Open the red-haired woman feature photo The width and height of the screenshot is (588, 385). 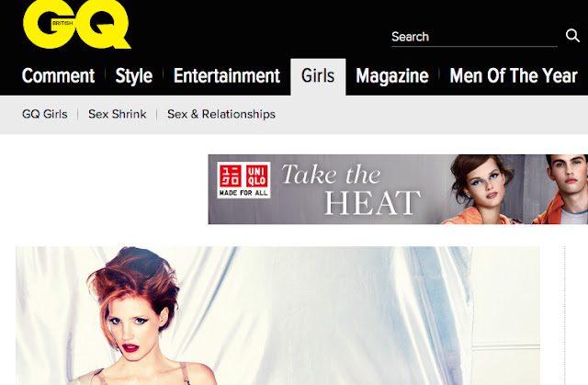[277, 316]
